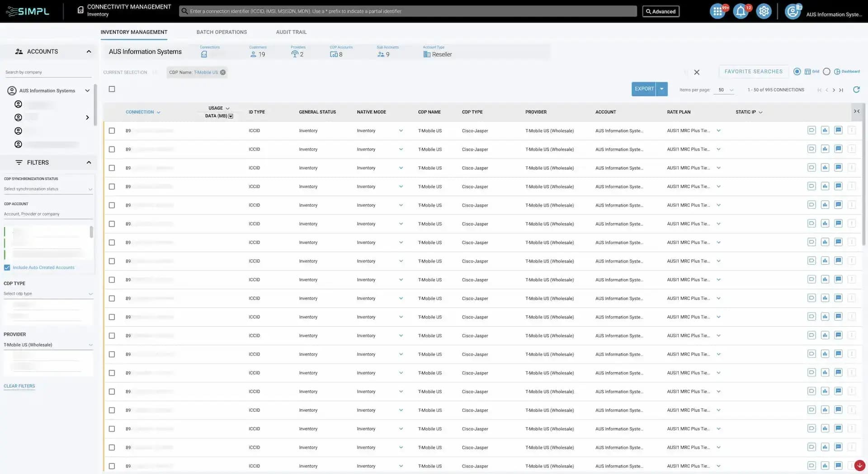The width and height of the screenshot is (868, 474).
Task: Open Rate Plan dropdown in first row
Action: click(x=718, y=131)
